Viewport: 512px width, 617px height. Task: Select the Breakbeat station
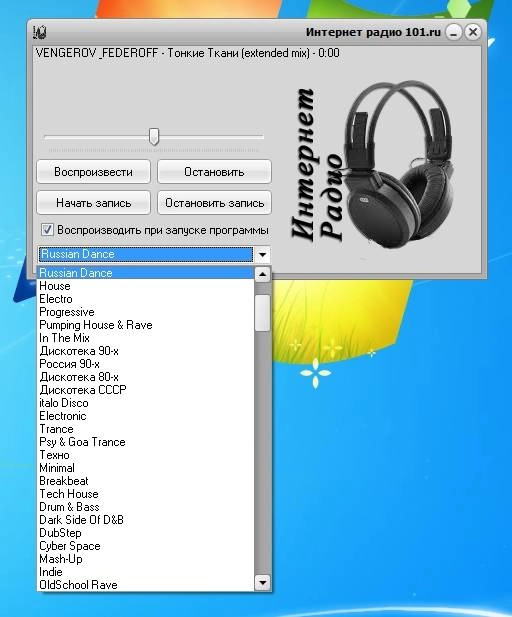tap(146, 480)
